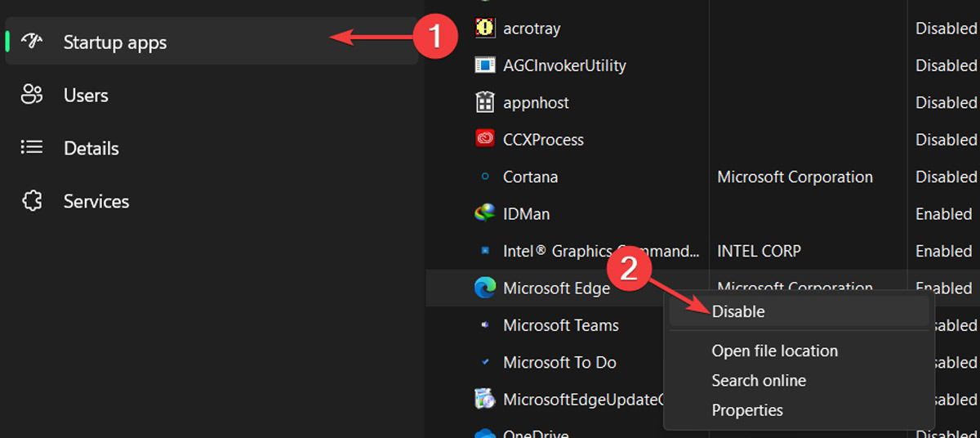Switch to the Users section

86,95
